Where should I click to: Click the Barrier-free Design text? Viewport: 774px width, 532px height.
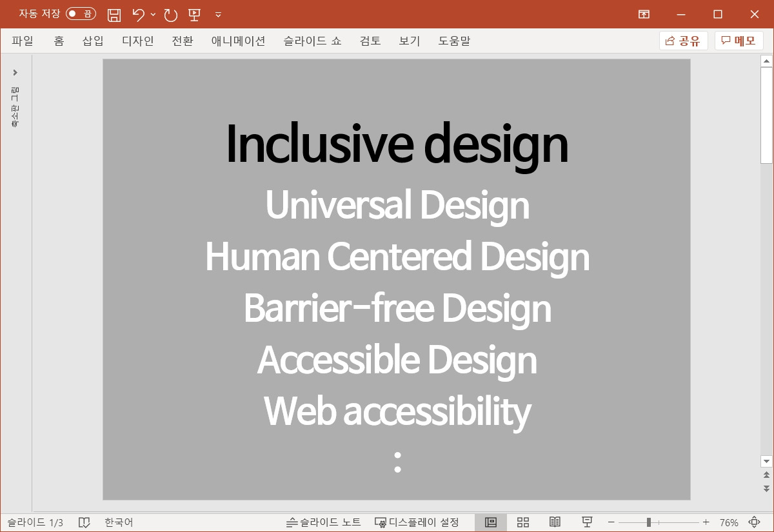[x=397, y=309]
